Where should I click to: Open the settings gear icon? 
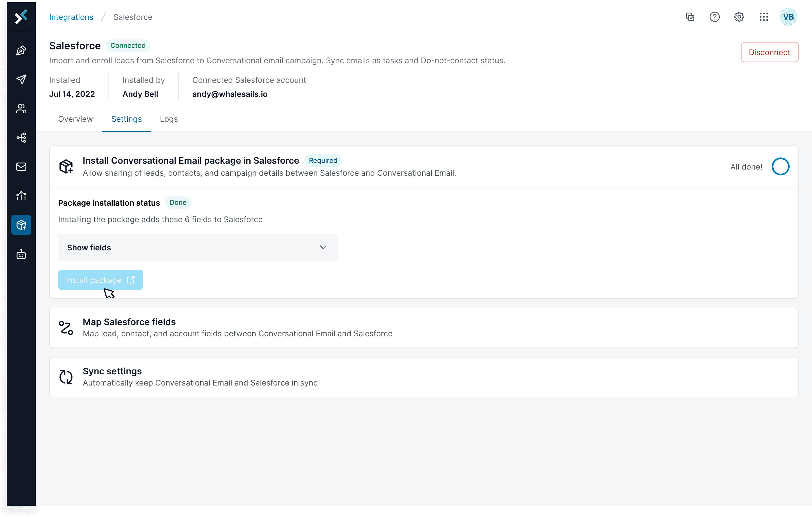[739, 17]
